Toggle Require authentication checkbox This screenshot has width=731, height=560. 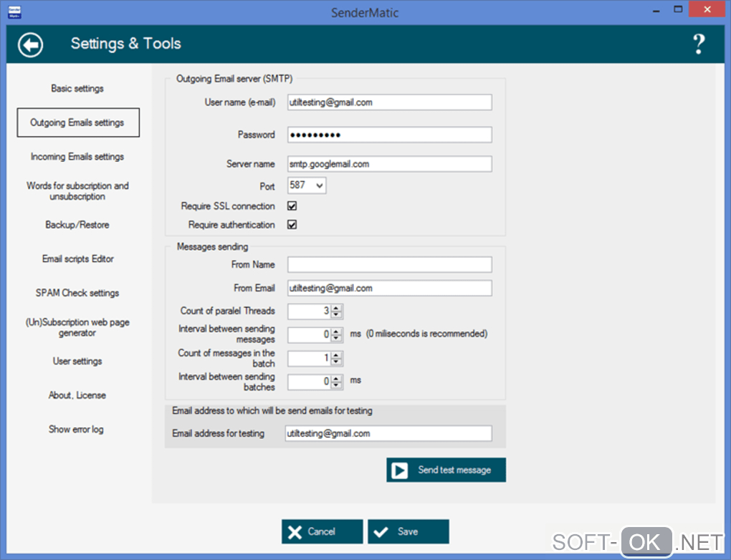tap(292, 225)
